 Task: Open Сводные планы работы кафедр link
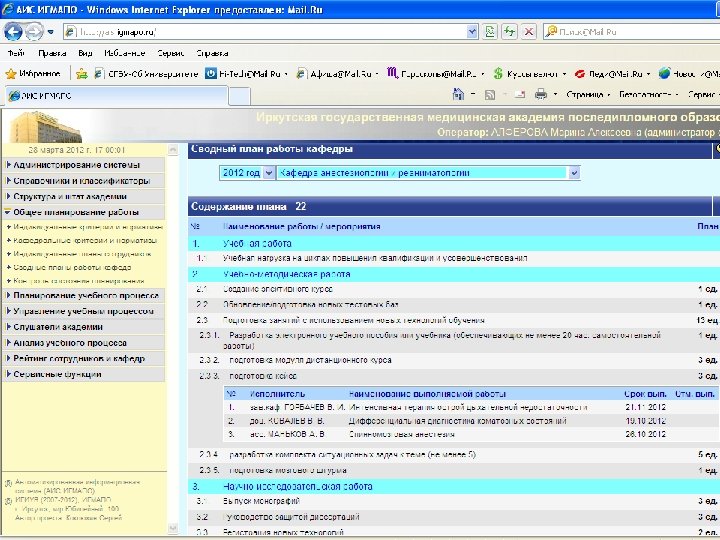[x=72, y=268]
